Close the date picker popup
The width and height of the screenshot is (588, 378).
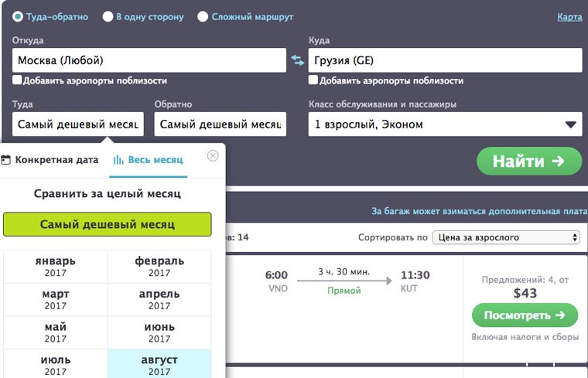pos(213,155)
